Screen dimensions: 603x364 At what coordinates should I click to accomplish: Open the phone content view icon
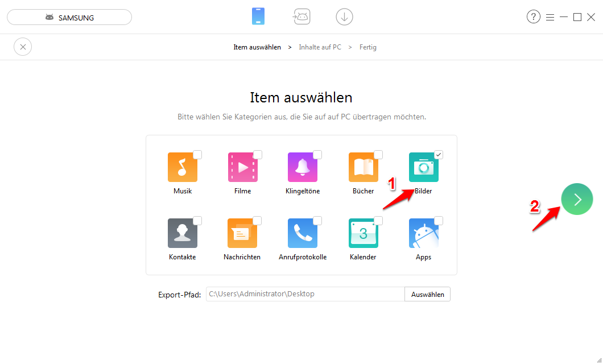[x=258, y=16]
